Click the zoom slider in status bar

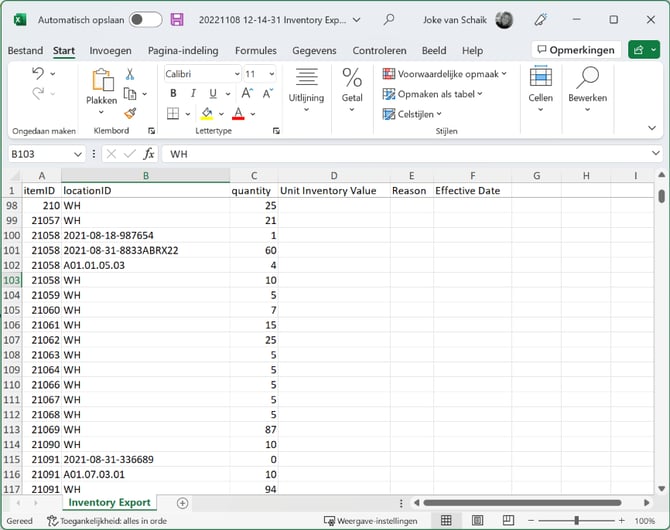pos(576,521)
